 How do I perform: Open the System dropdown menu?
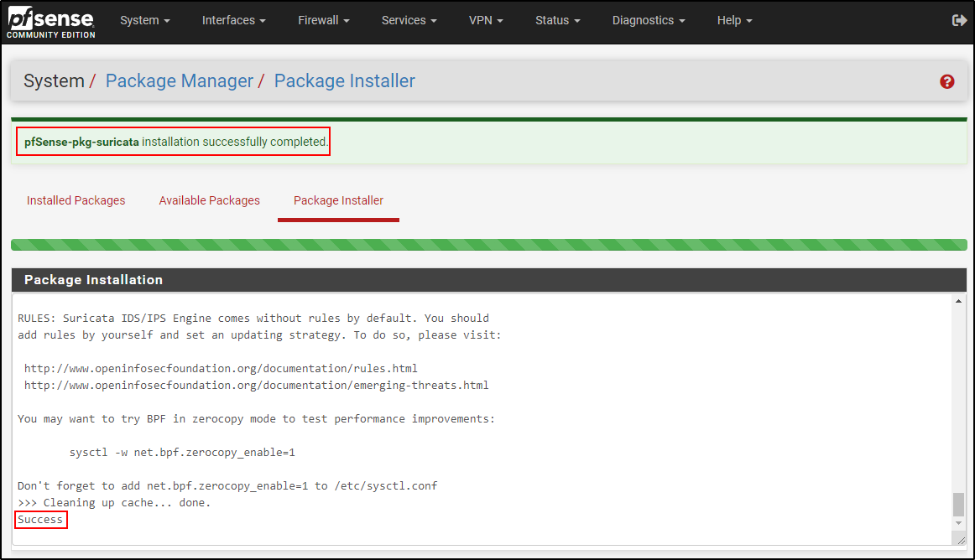145,20
